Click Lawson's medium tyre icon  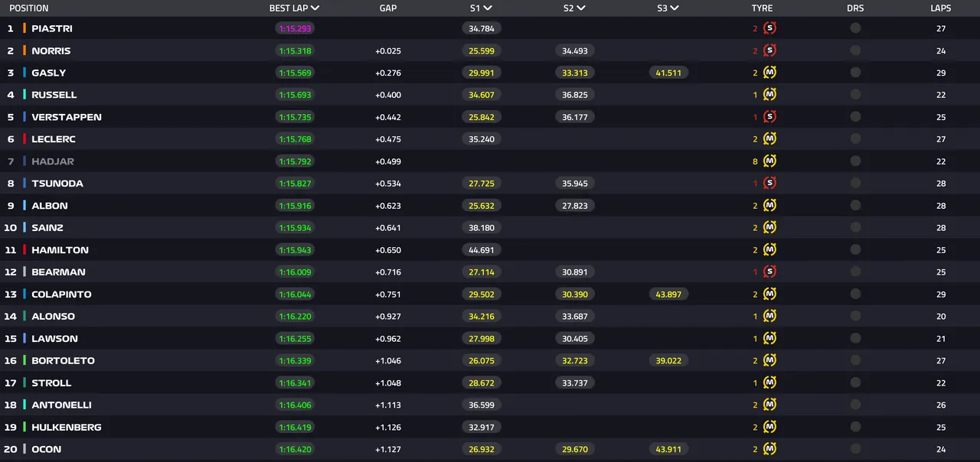point(769,338)
